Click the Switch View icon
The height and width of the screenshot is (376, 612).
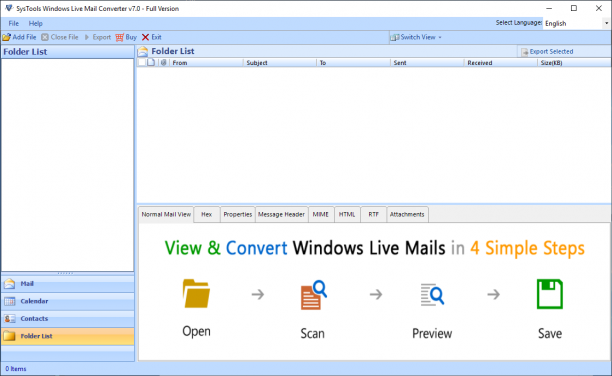395,37
